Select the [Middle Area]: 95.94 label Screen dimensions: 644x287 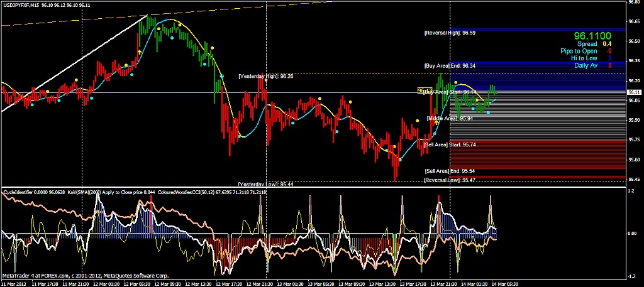[449, 119]
